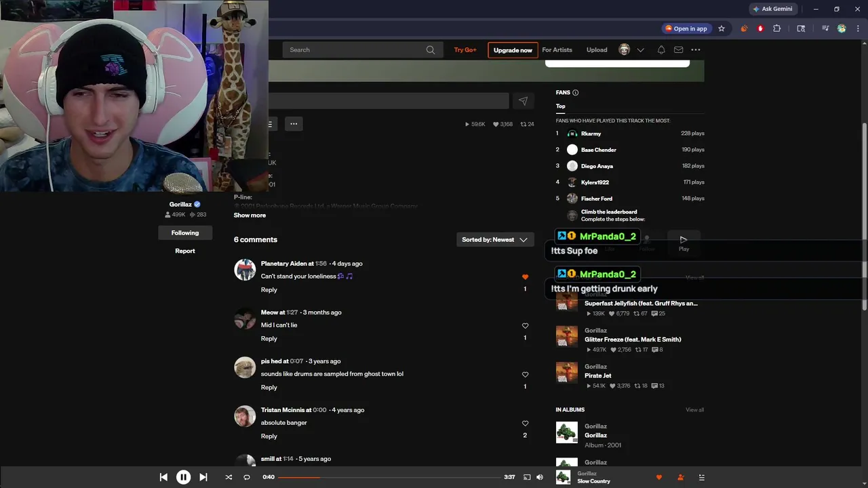The width and height of the screenshot is (868, 488).
Task: Like Meow's comment
Action: [x=525, y=326]
